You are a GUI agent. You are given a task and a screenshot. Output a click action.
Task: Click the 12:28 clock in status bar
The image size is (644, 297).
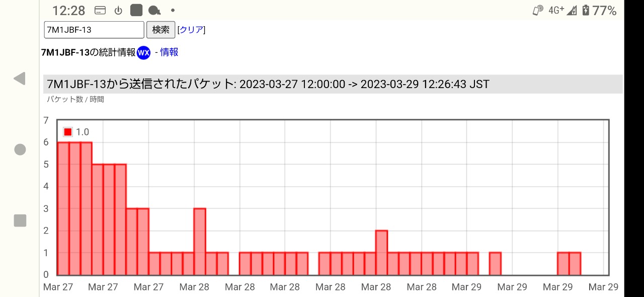[x=68, y=11]
